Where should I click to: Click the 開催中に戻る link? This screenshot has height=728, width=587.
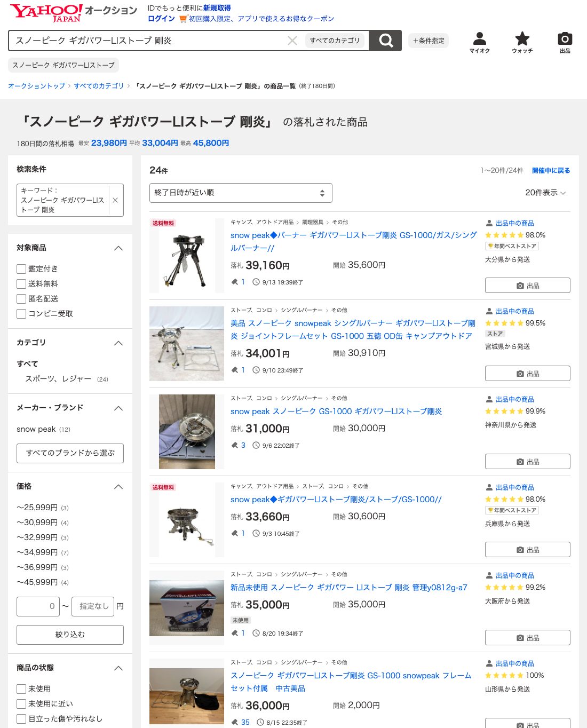pyautogui.click(x=551, y=171)
